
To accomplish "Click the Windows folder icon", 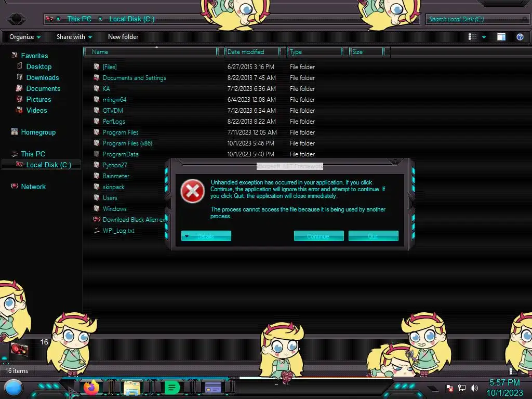I will point(97,208).
